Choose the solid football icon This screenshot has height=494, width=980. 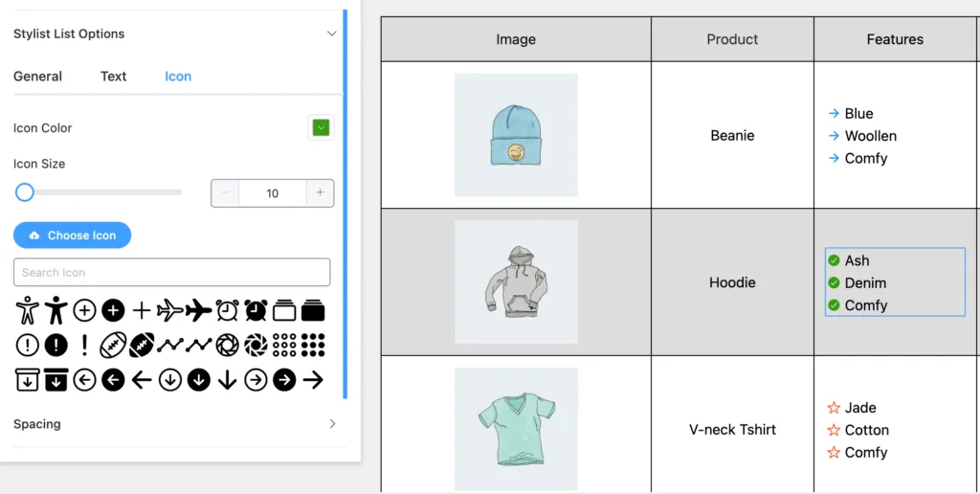click(142, 346)
